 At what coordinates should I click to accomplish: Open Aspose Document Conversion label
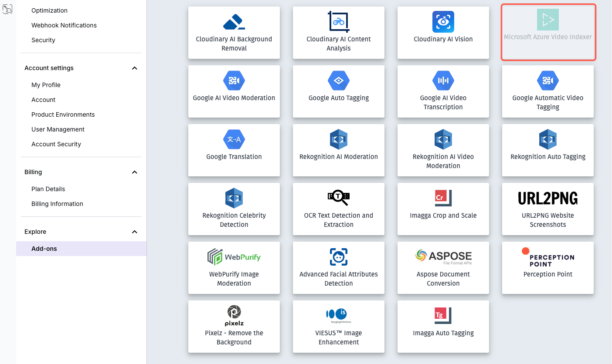tap(443, 279)
